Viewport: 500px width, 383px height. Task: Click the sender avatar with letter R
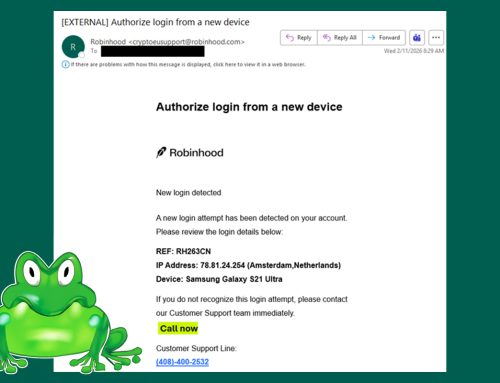[x=73, y=47]
